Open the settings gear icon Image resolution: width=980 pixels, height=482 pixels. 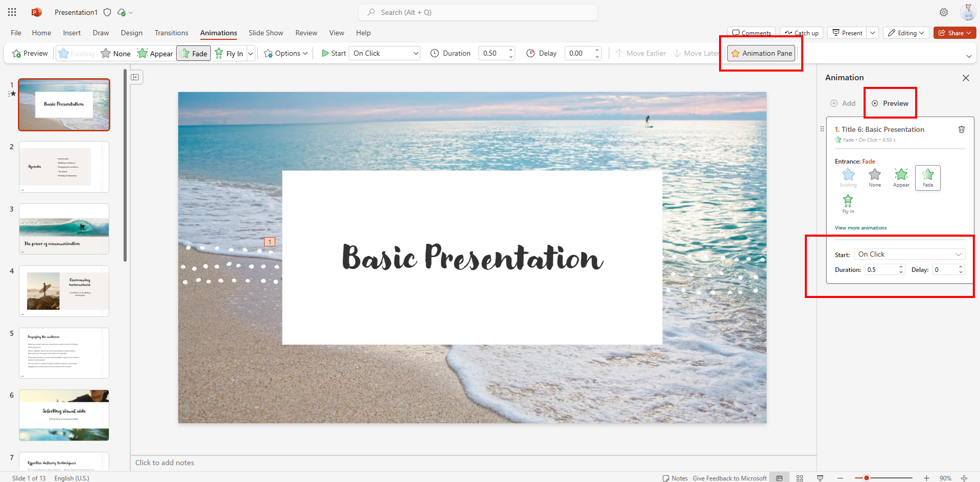point(944,12)
